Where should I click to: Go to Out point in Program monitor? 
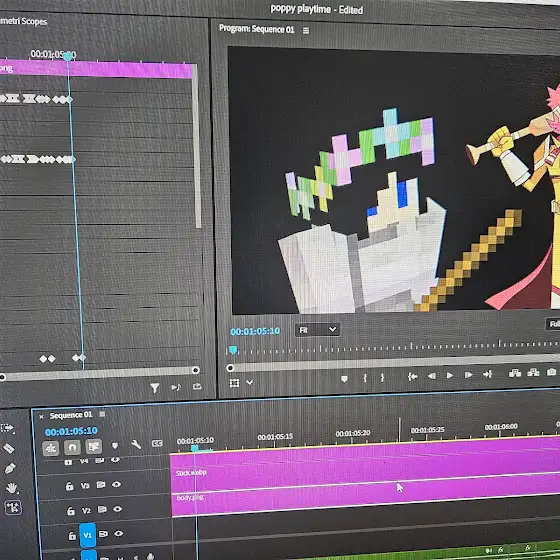488,374
